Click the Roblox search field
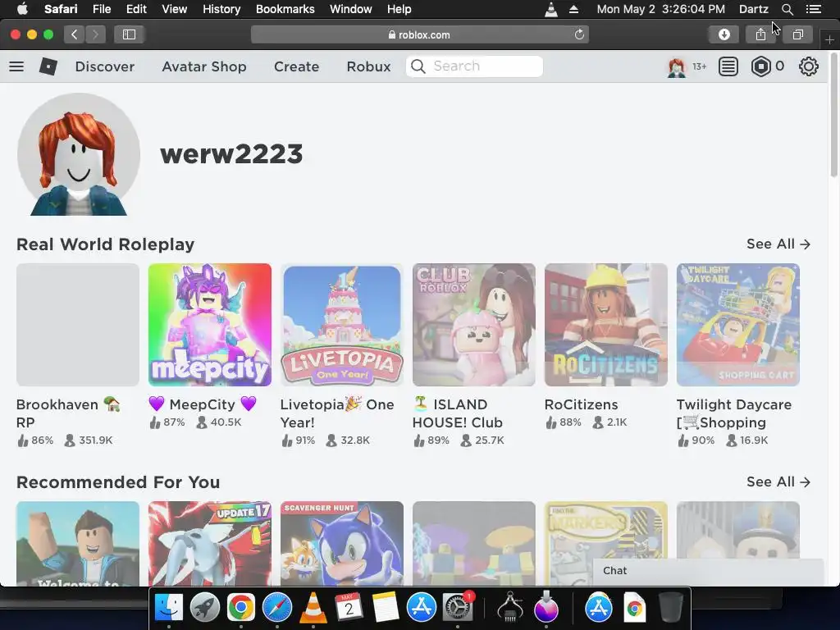The image size is (840, 630). tap(474, 66)
